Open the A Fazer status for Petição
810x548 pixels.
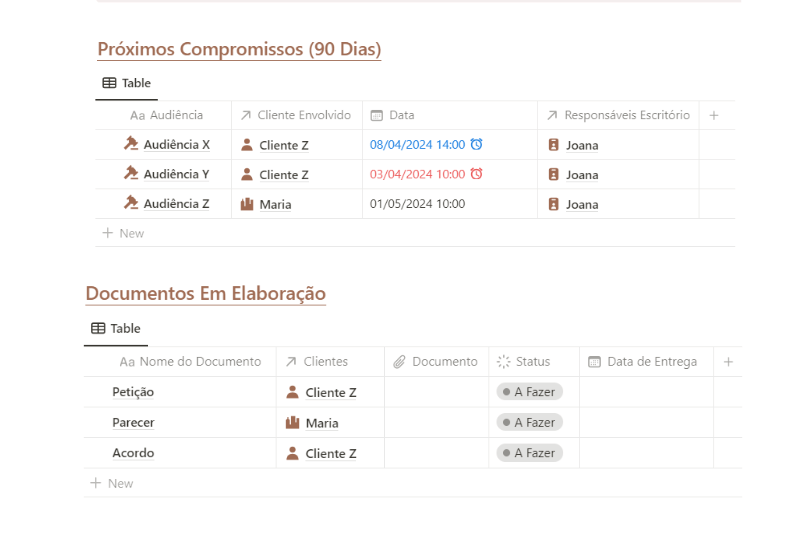tap(530, 393)
